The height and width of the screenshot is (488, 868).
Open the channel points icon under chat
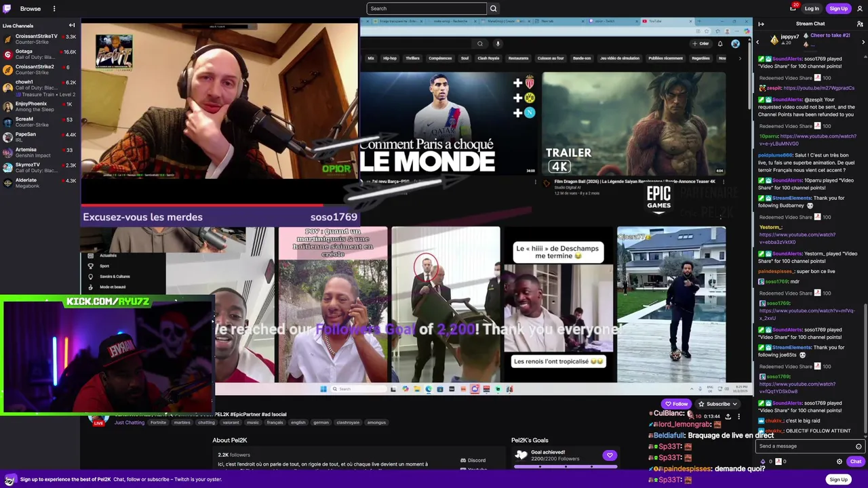pos(778,462)
